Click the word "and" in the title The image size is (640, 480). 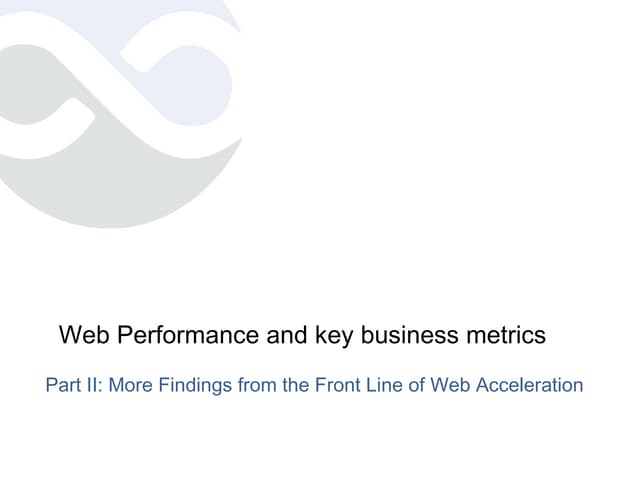click(x=287, y=335)
